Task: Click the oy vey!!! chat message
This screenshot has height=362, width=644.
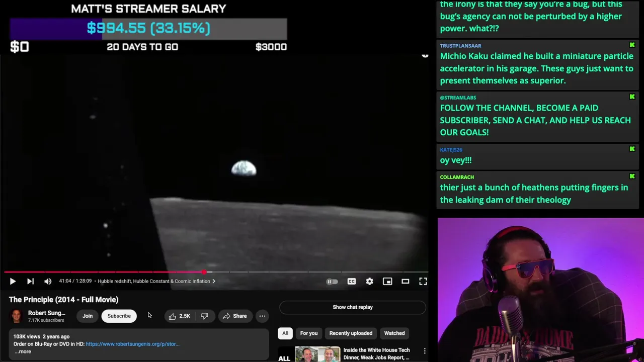Action: (456, 160)
